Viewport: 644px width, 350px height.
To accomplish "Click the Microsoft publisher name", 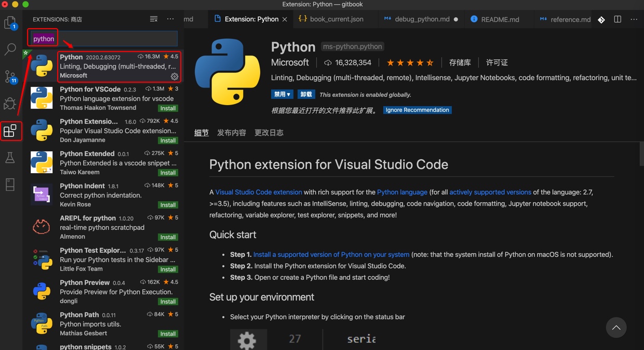I will [290, 62].
